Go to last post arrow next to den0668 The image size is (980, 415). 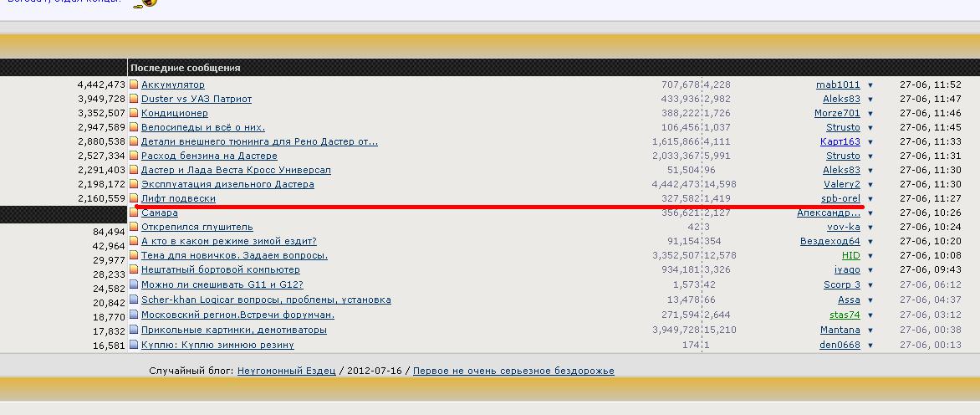click(870, 346)
